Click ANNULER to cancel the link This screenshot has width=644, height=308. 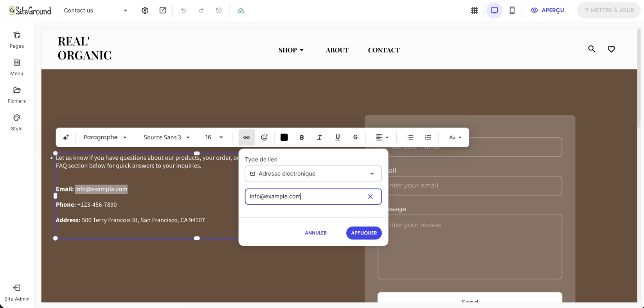click(x=316, y=233)
